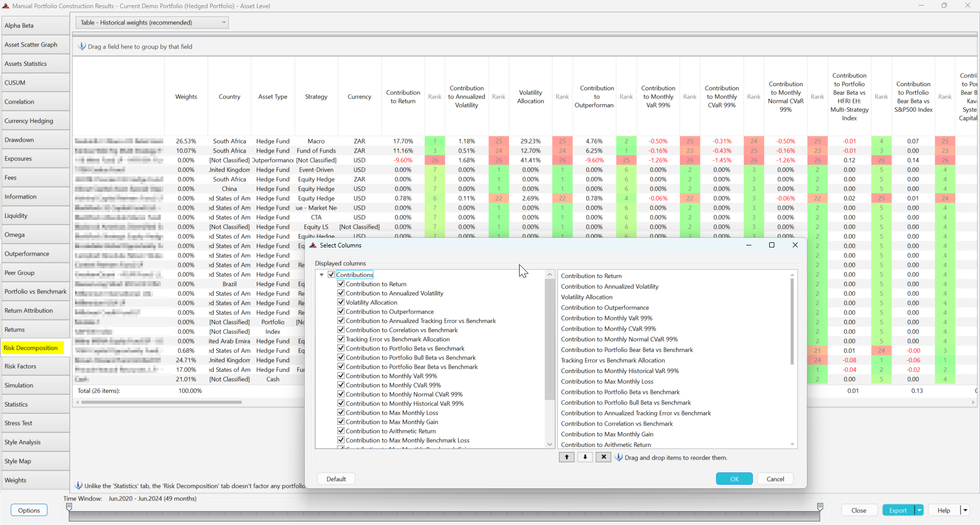The width and height of the screenshot is (980, 525).
Task: Click the group-by field icon above the table
Action: (82, 46)
